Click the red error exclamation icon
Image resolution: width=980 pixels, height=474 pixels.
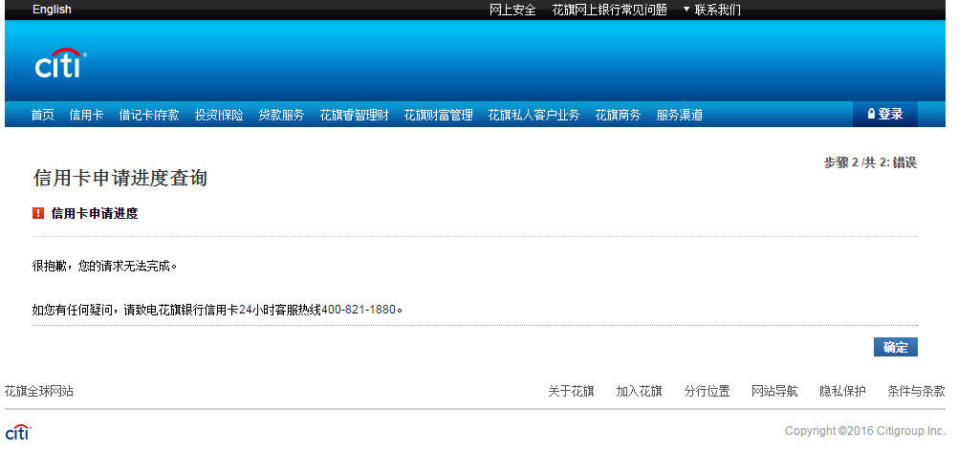click(38, 213)
